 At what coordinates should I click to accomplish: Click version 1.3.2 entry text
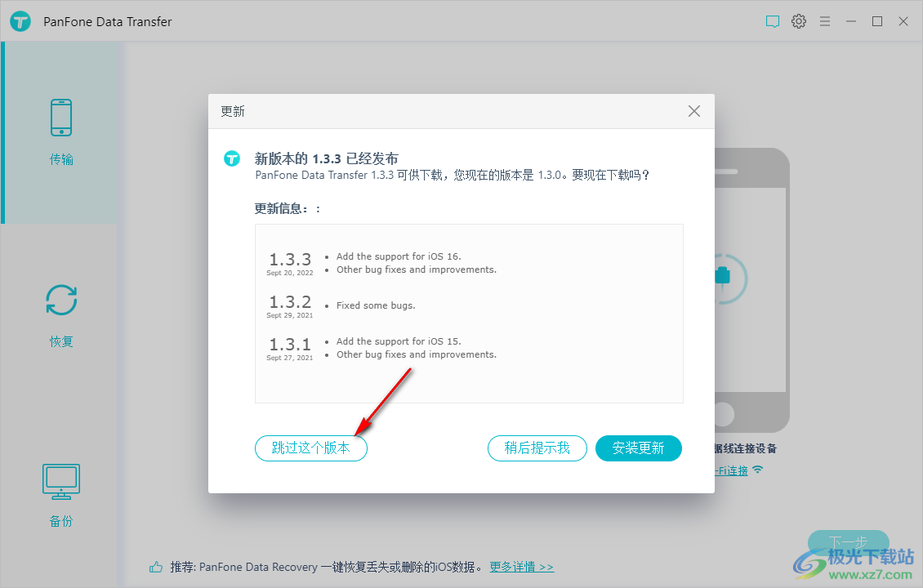click(x=290, y=301)
